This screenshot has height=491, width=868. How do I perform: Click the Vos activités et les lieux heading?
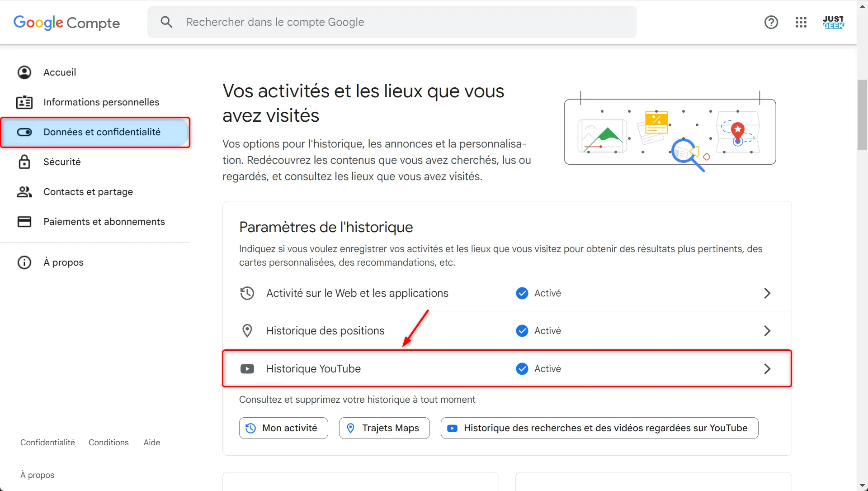pos(363,103)
